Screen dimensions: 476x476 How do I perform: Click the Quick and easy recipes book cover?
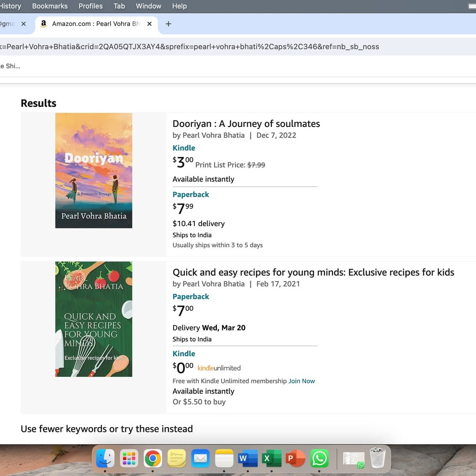93,319
